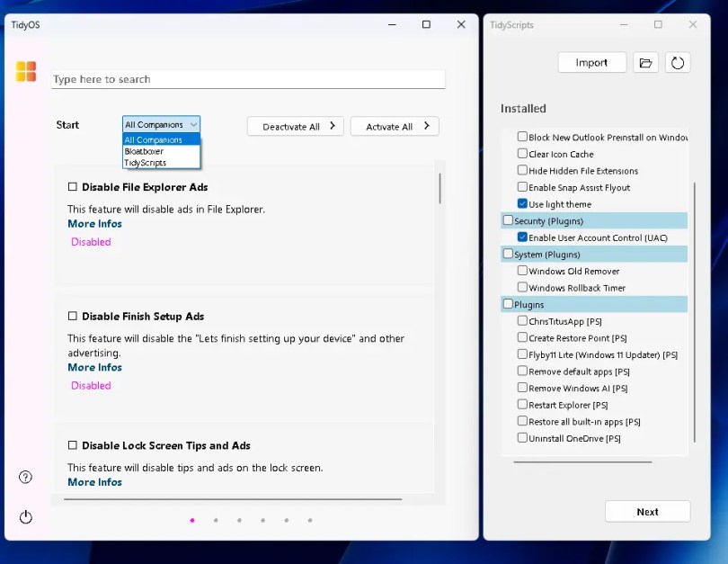Go to fifth page dot indicator
Screen dimensions: 728x564
click(x=287, y=520)
